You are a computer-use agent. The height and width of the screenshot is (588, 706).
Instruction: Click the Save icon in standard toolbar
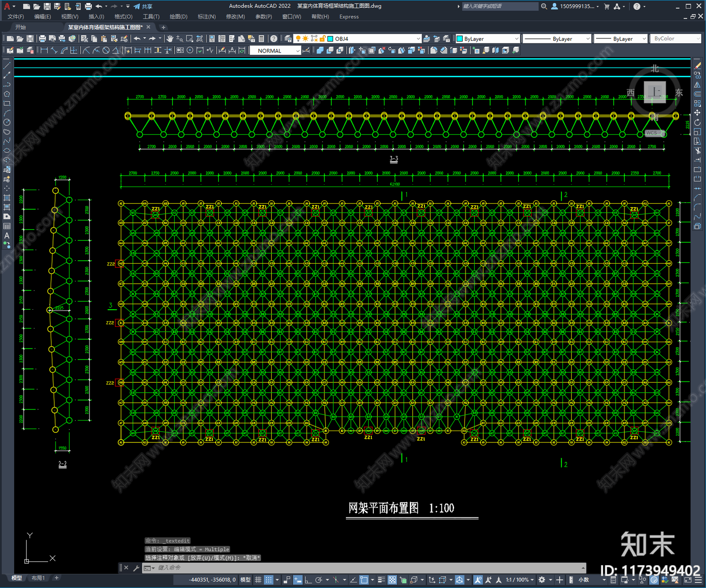coord(30,39)
